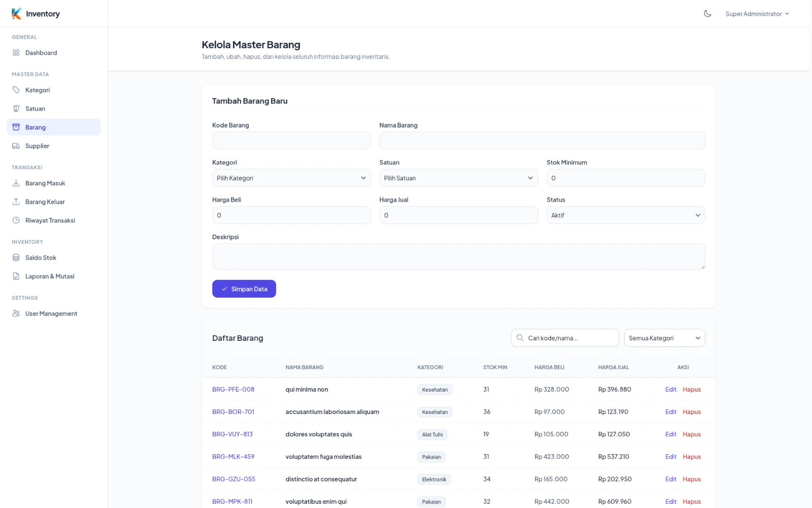
Task: Hapus item BRG-VUY-813
Action: point(692,434)
